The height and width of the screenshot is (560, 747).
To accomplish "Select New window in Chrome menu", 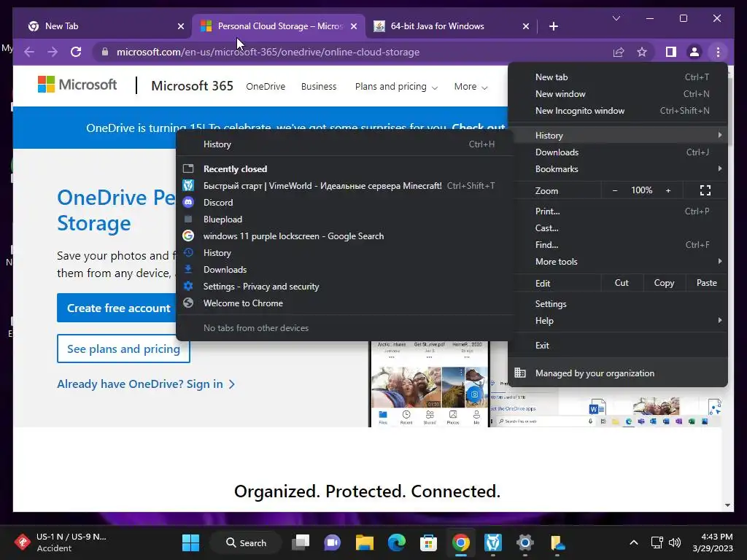I will click(x=618, y=94).
